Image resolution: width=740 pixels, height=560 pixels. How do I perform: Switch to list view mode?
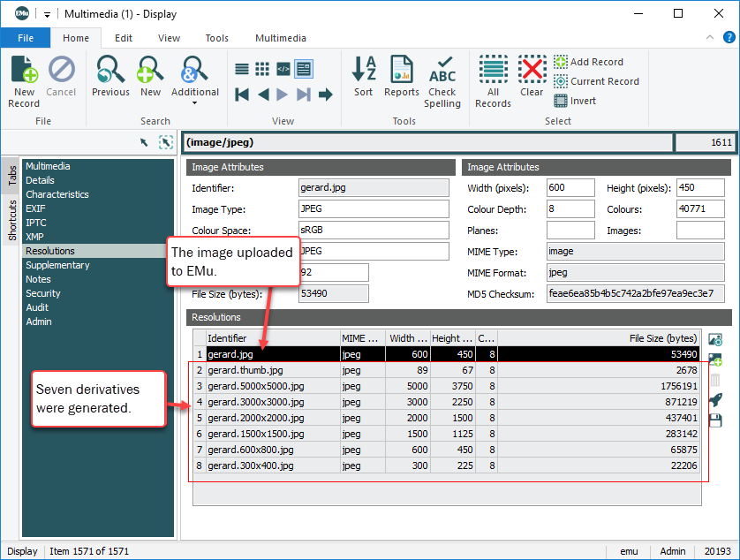(x=242, y=69)
